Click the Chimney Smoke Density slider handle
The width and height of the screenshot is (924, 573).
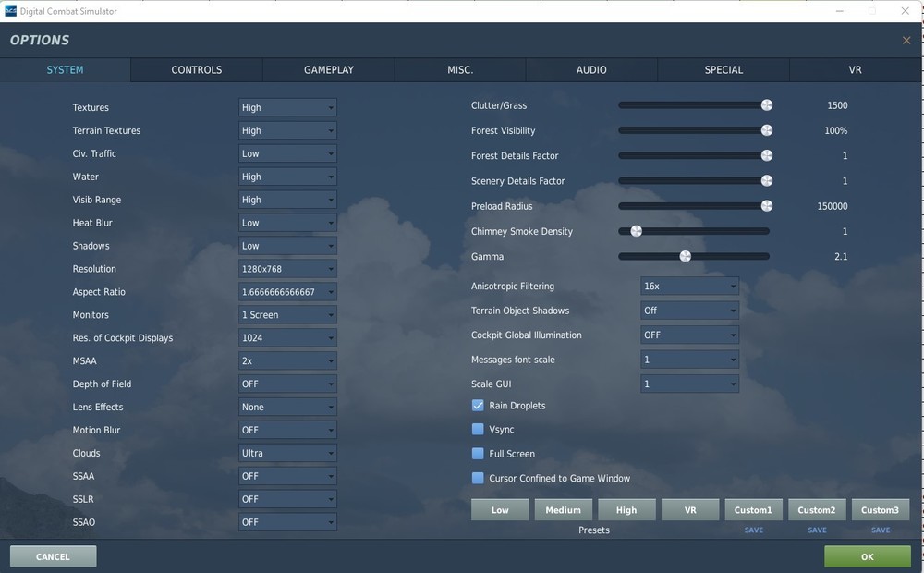pos(636,231)
